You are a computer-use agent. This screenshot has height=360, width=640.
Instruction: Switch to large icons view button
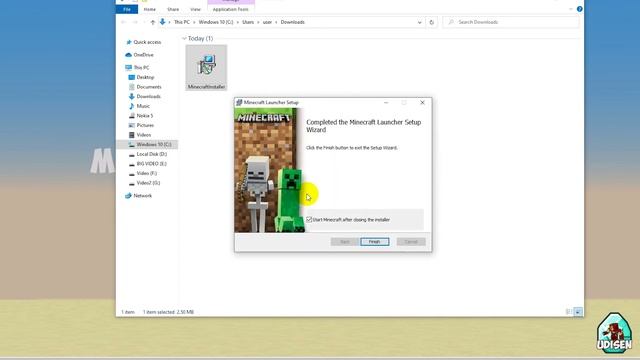click(x=578, y=312)
